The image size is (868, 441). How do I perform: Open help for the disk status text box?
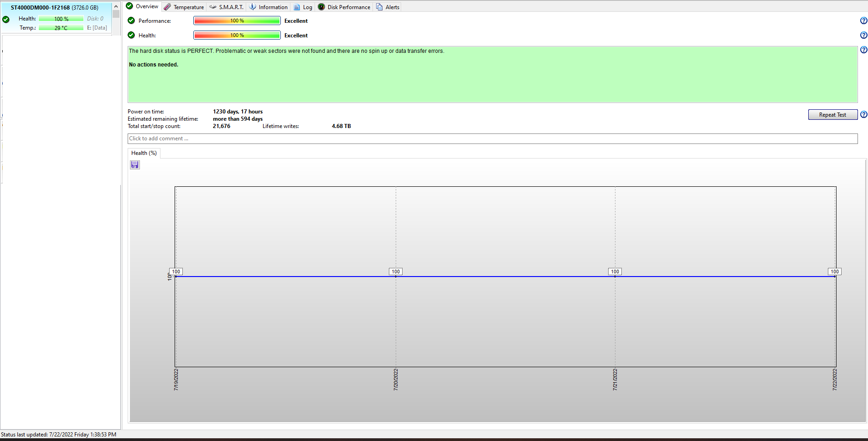(x=863, y=50)
